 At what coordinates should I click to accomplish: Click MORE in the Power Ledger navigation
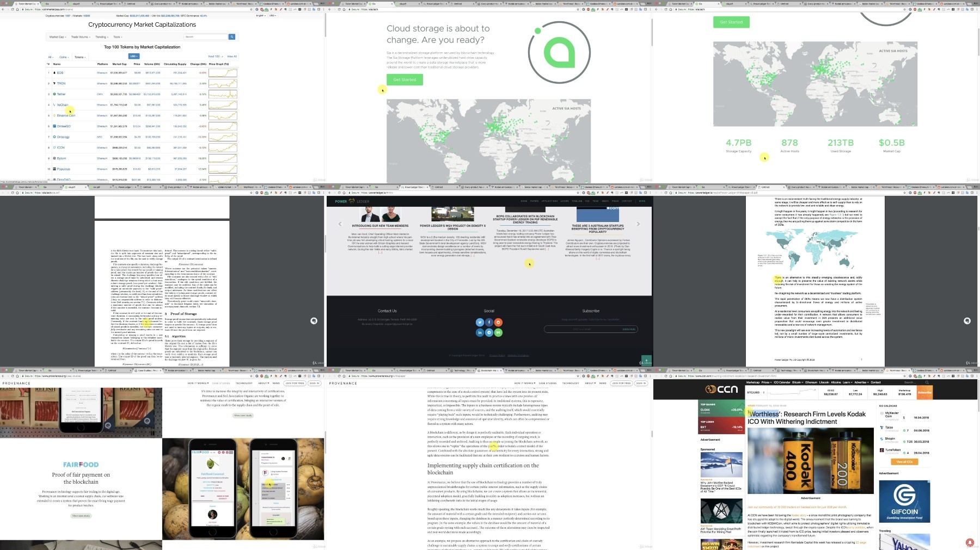point(642,201)
